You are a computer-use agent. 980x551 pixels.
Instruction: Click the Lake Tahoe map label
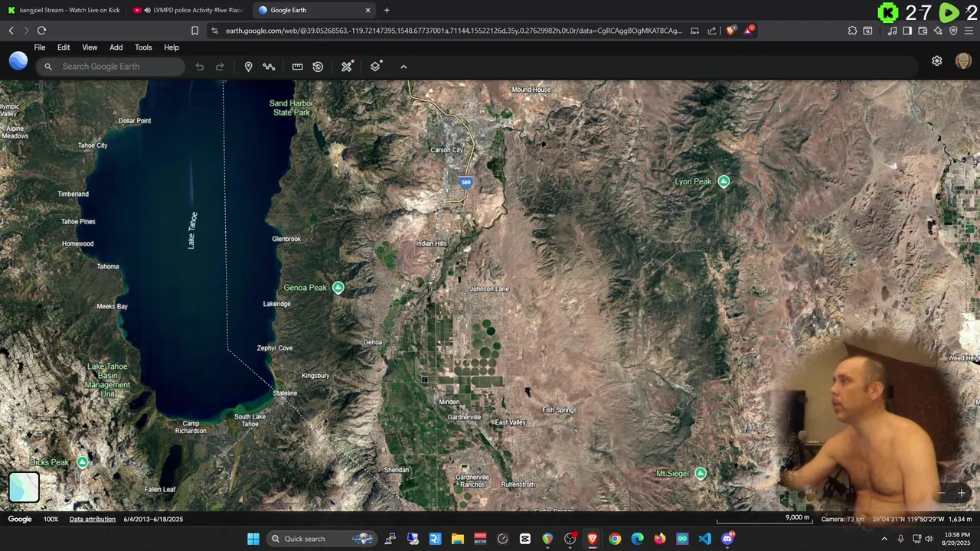pyautogui.click(x=192, y=230)
